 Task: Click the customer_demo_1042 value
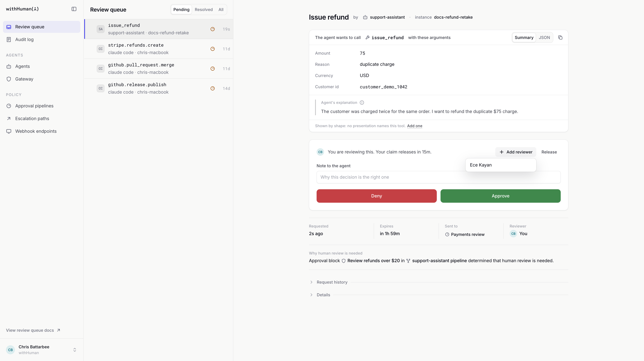[383, 87]
